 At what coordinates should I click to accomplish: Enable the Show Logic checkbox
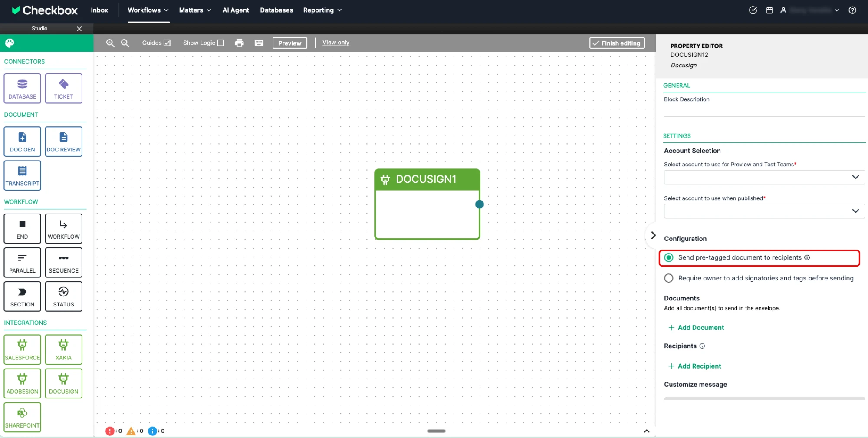(x=220, y=43)
